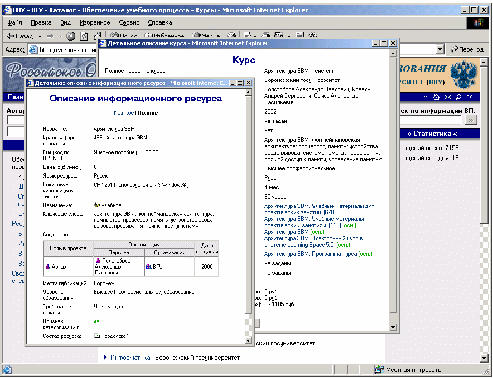Click scroll up arrow in the Курс window
Image resolution: width=493 pixels, height=378 pixels.
click(393, 53)
